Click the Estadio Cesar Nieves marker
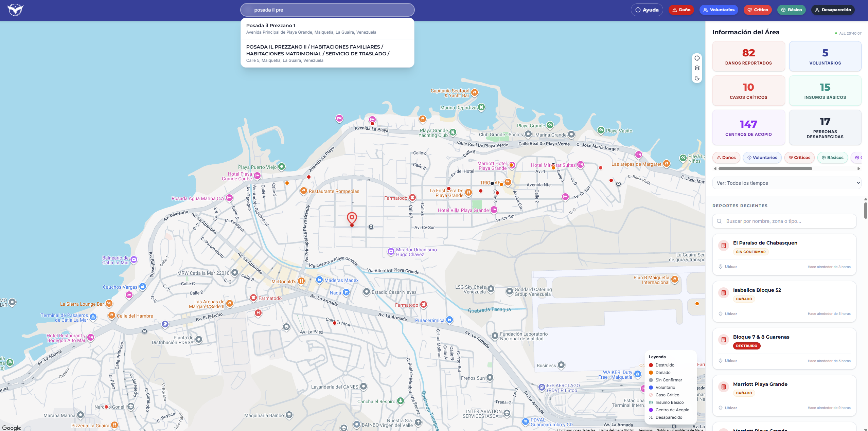This screenshot has height=431, width=868. (x=367, y=292)
